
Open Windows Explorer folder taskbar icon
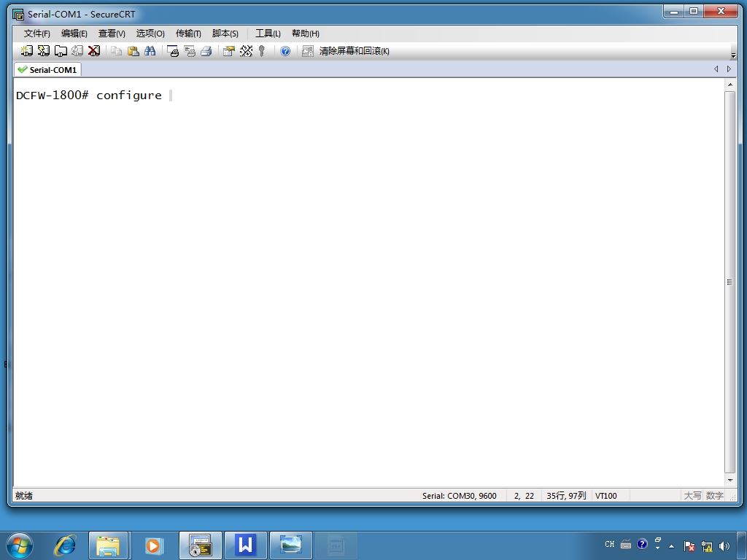tap(108, 545)
